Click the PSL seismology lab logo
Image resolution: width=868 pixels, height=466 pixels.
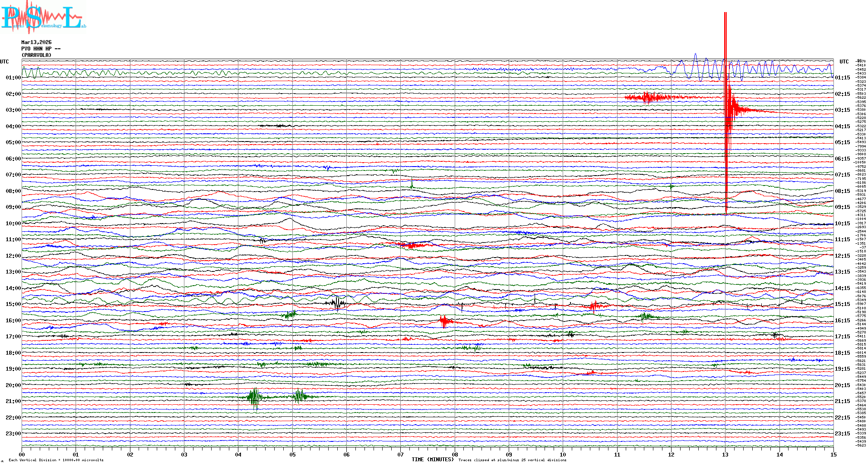(43, 17)
